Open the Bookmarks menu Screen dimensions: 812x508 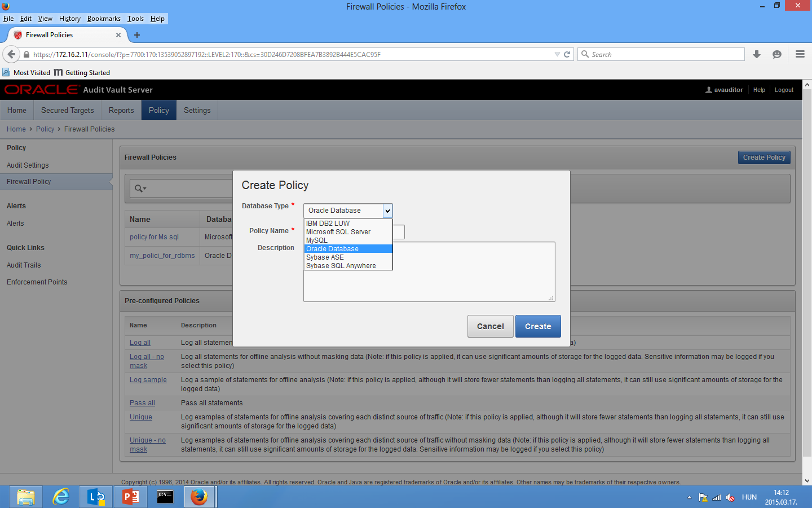[x=104, y=19]
